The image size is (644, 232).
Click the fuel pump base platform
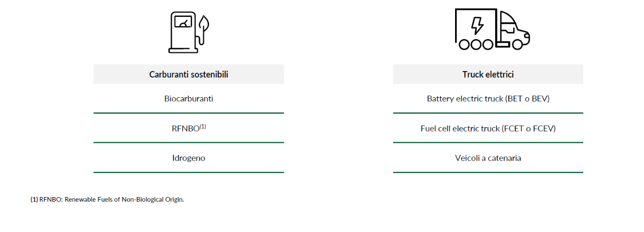pos(183,50)
